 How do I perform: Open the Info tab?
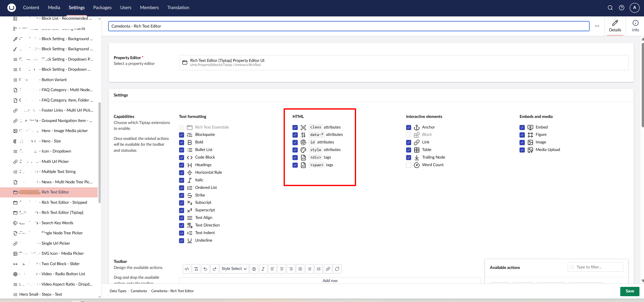[x=635, y=26]
